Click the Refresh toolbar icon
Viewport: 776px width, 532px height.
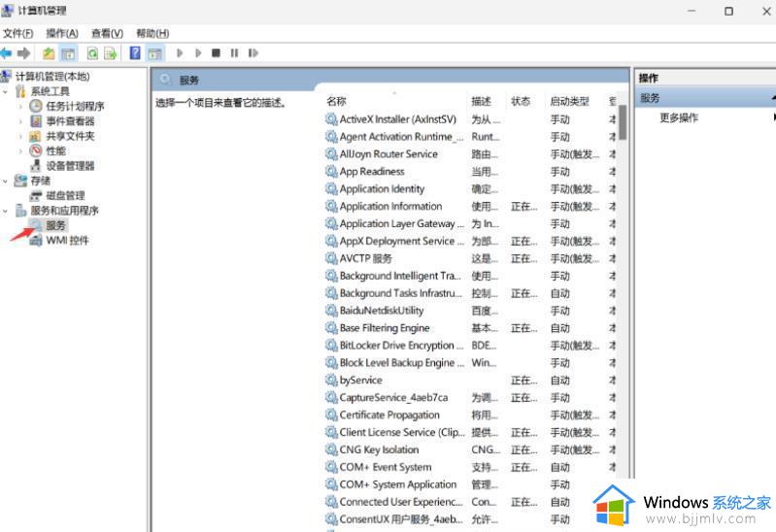92,53
